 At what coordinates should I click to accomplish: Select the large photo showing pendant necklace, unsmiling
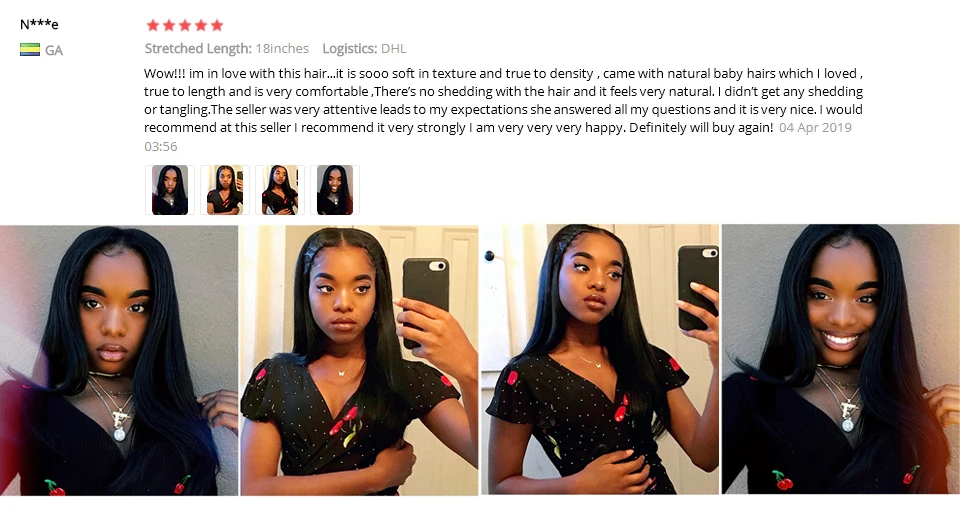119,360
